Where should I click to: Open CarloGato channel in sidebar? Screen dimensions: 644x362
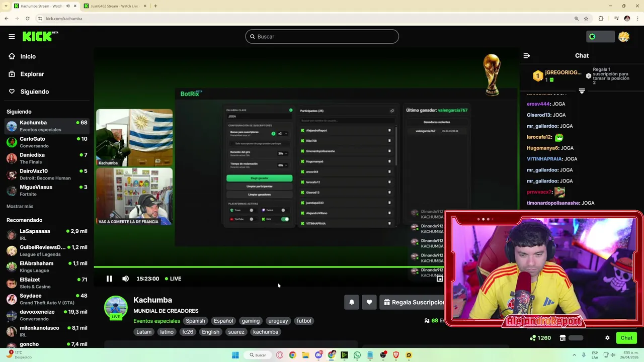(47, 142)
